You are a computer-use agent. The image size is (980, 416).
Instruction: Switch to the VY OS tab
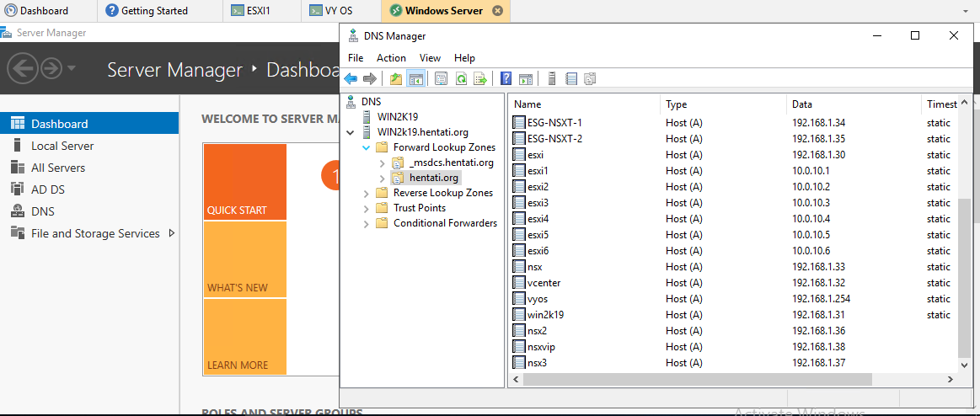(x=341, y=11)
